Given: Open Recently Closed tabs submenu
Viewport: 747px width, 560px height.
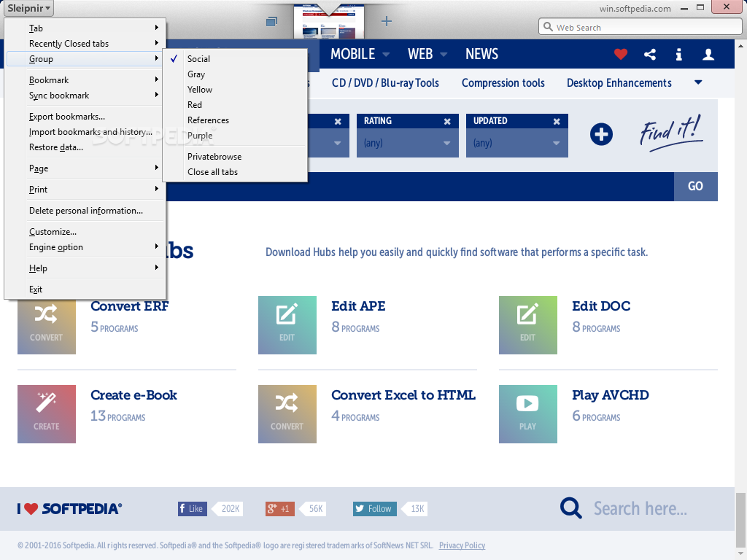Looking at the screenshot, I should [86, 43].
